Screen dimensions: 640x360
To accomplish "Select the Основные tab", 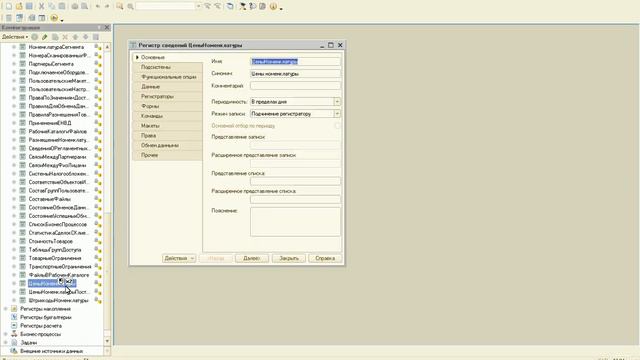I will (167, 57).
